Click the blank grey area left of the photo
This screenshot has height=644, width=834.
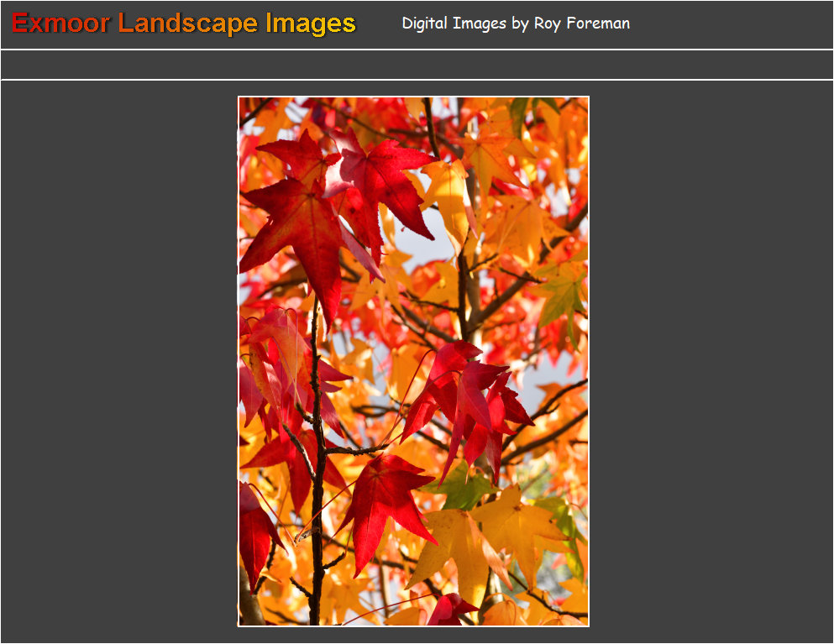click(x=119, y=362)
